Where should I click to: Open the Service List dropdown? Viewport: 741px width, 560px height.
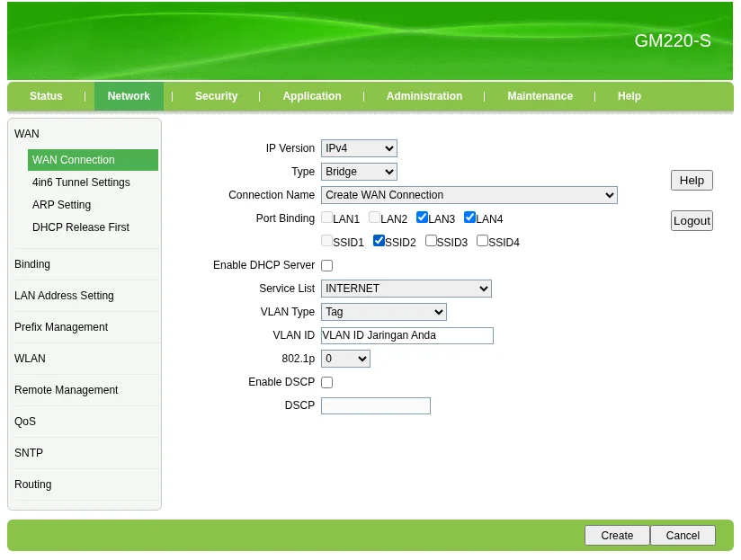tap(406, 289)
